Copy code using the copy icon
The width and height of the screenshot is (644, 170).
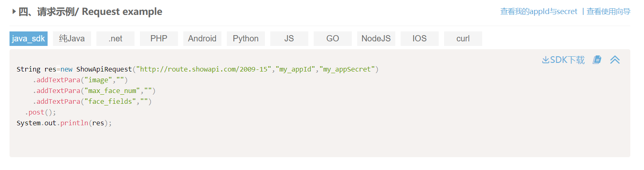597,60
